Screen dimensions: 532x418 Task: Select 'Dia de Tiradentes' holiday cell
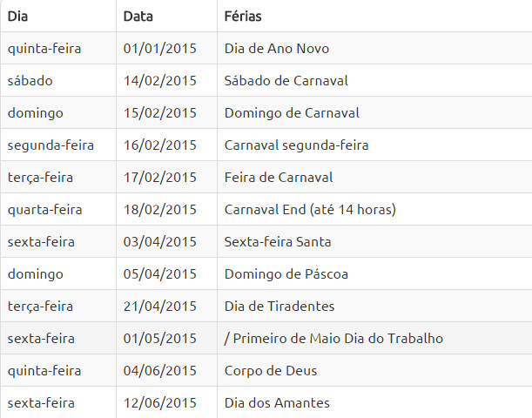point(279,307)
